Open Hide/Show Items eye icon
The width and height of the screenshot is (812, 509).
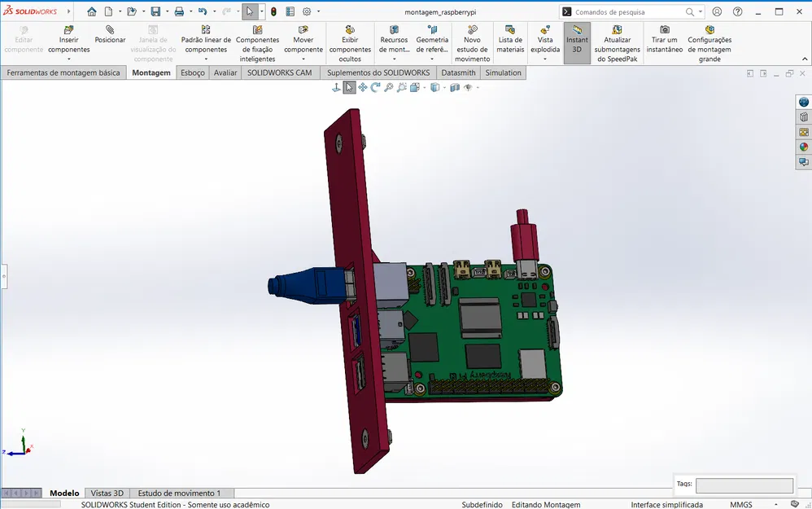tap(468, 88)
